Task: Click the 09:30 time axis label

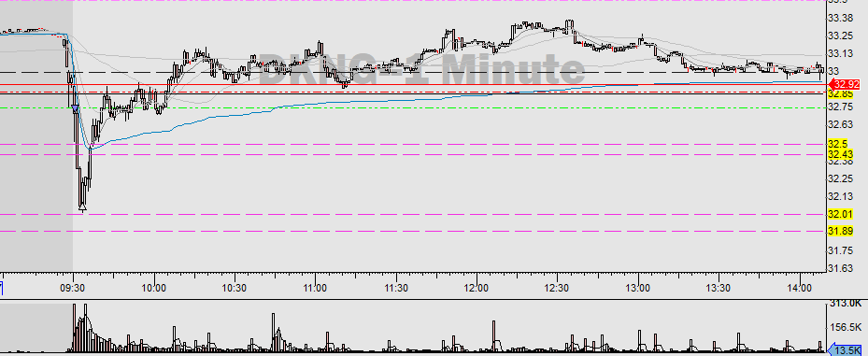Action: (74, 289)
